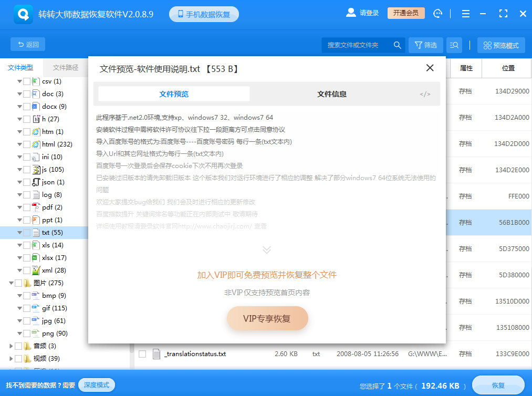Click inside the 搜索文件或文件夹 search field
The image size is (532, 396).
tap(352, 45)
